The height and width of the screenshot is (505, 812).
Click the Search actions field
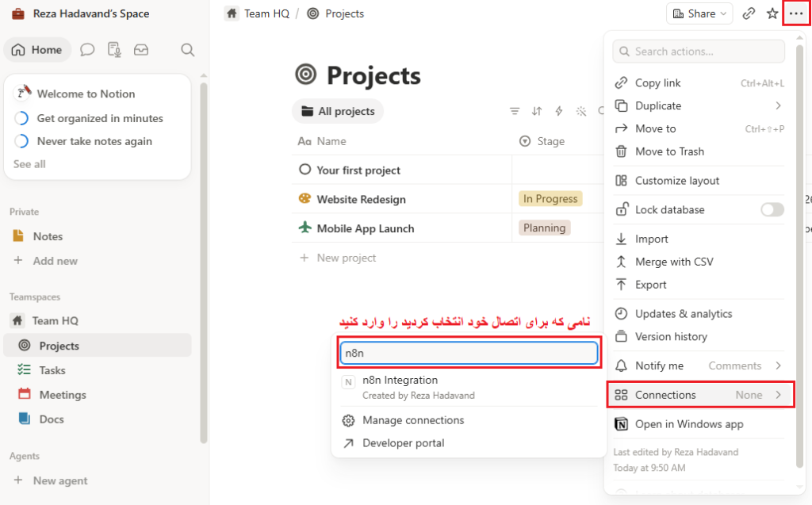pos(699,52)
